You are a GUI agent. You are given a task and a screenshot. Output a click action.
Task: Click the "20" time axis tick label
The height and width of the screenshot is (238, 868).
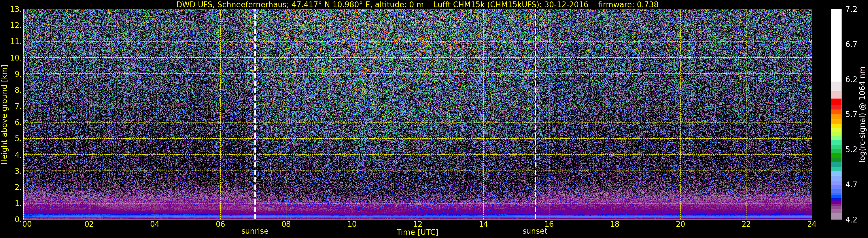click(x=680, y=224)
